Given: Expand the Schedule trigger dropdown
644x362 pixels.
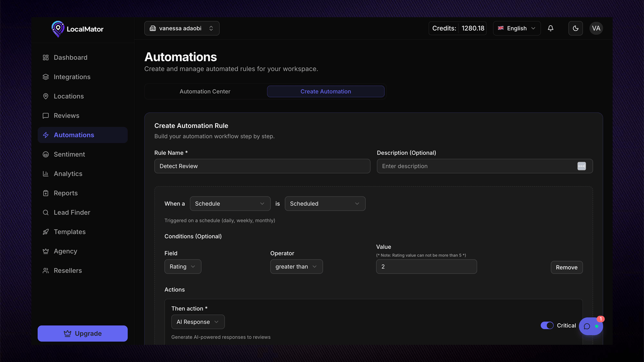Looking at the screenshot, I should (230, 204).
